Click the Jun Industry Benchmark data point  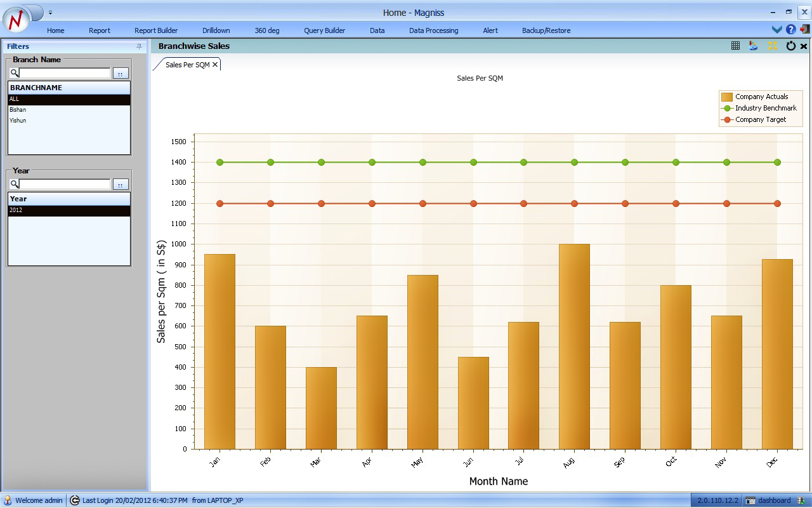tap(473, 163)
